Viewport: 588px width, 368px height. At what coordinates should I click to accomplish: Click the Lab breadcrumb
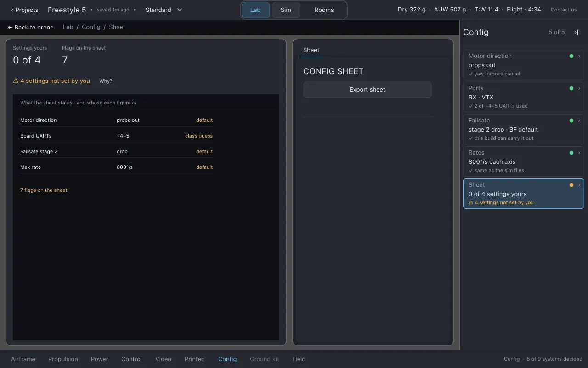(x=68, y=27)
